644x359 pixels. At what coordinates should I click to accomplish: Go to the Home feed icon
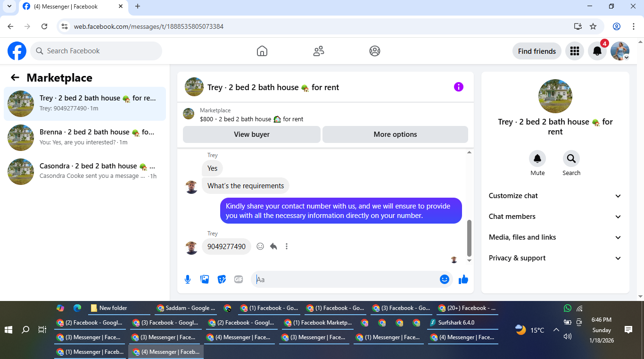tap(262, 51)
